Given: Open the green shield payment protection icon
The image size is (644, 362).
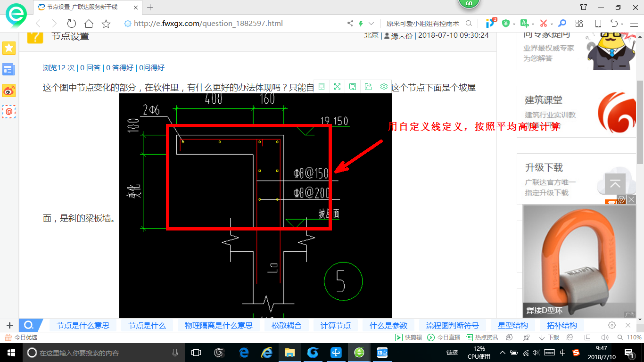Looking at the screenshot, I should coord(506,24).
